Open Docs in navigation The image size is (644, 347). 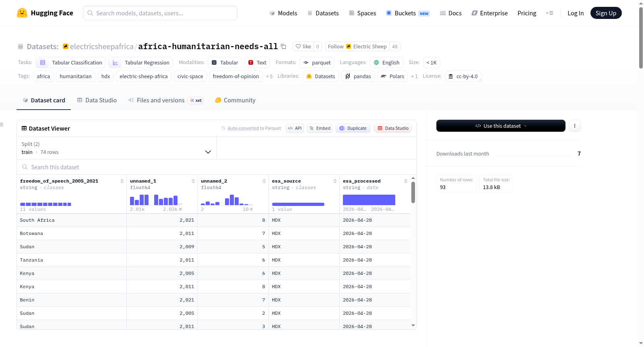pos(451,13)
